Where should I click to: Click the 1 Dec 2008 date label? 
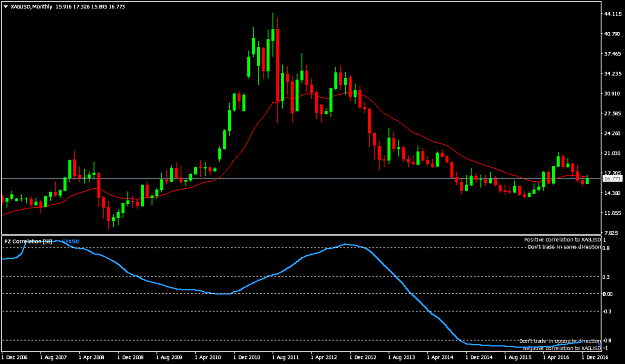pos(131,358)
